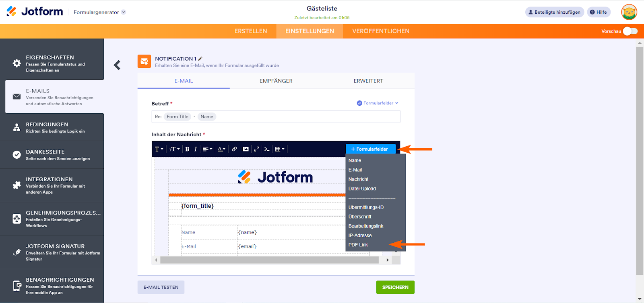This screenshot has height=303, width=644.
Task: Open the font size dropdown
Action: pos(174,149)
